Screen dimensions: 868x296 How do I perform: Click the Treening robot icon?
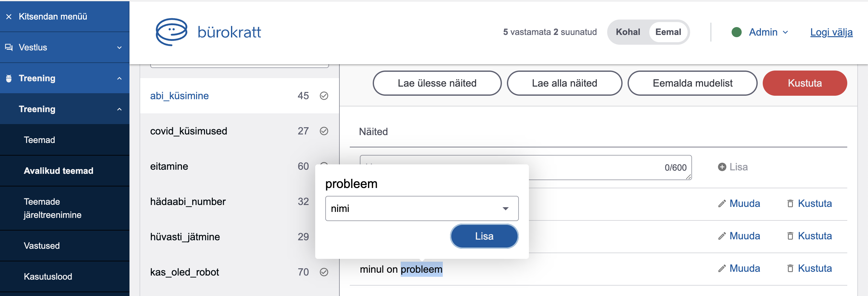[9, 78]
